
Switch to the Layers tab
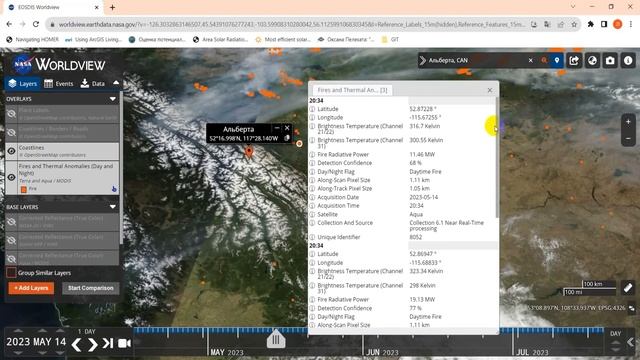coord(23,84)
